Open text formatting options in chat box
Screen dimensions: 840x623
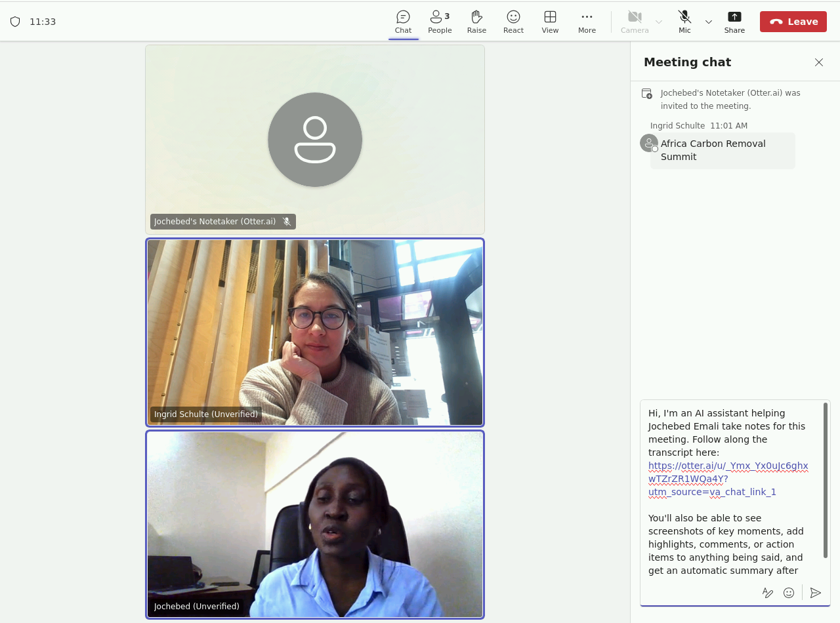[x=767, y=593]
